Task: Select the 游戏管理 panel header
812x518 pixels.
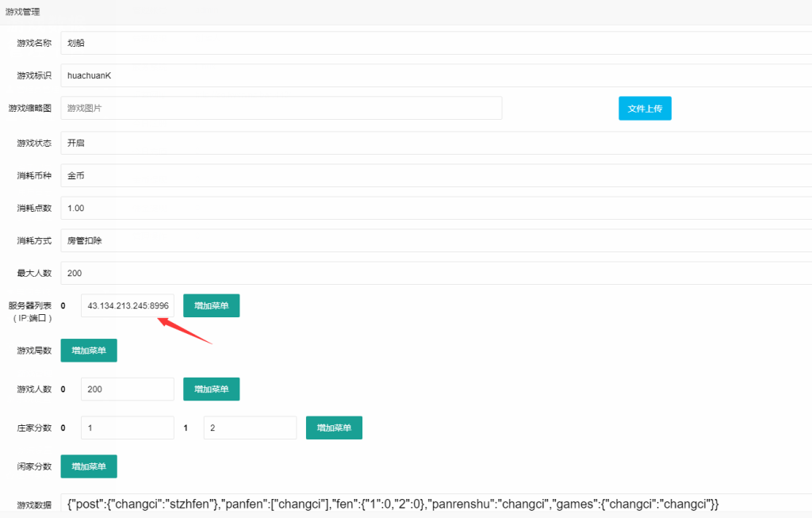Action: tap(23, 12)
